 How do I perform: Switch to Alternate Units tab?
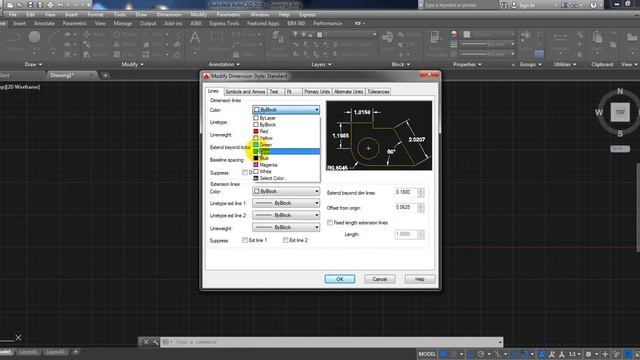coord(348,91)
